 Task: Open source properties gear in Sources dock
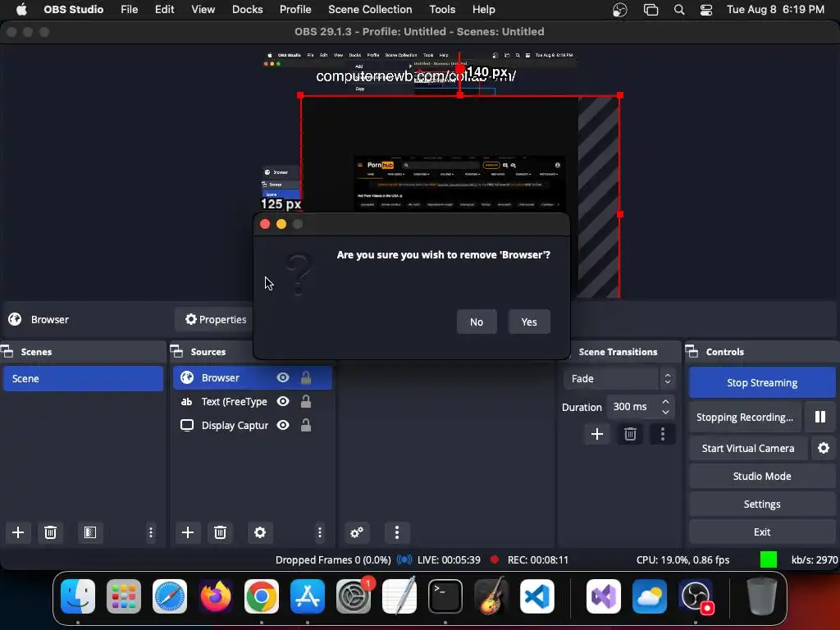260,532
